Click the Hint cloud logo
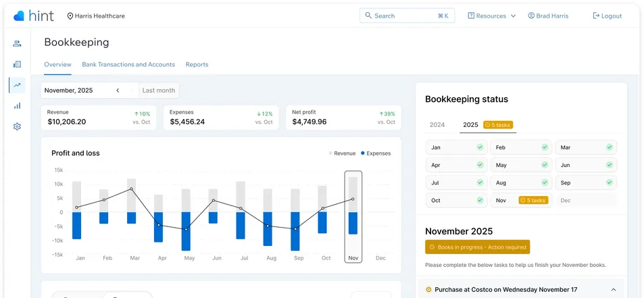Image resolution: width=644 pixels, height=298 pixels. point(19,16)
